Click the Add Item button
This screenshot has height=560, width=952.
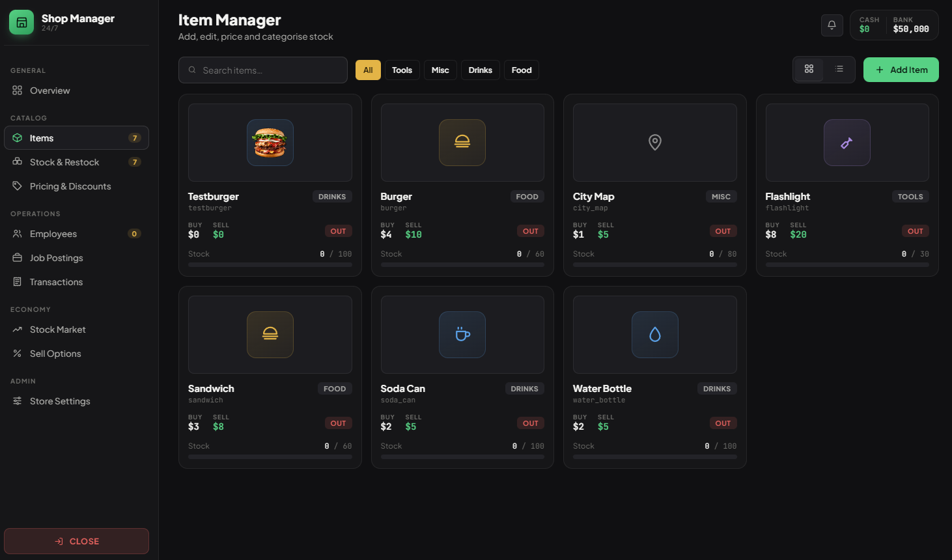[901, 70]
